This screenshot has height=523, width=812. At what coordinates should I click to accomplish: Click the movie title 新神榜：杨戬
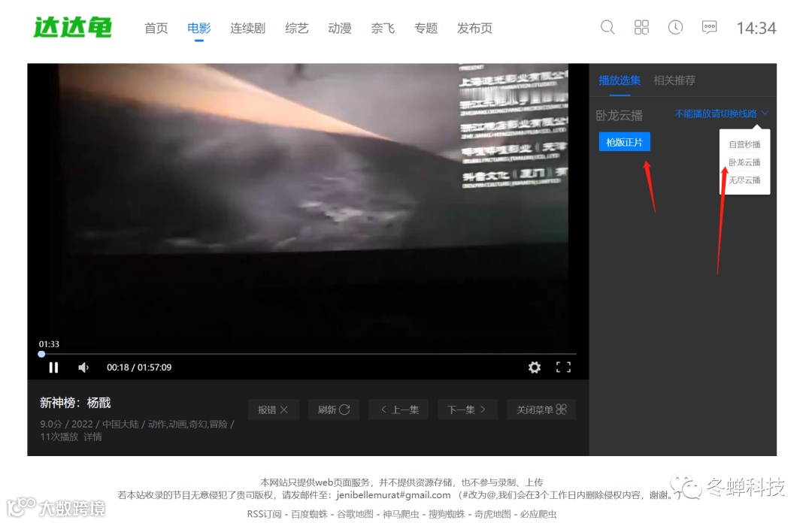[75, 402]
